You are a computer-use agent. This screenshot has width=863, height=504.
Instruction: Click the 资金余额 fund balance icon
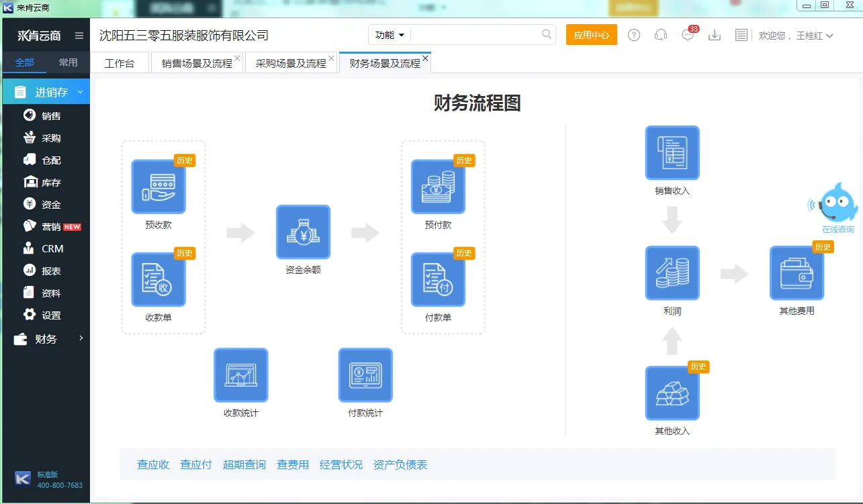303,232
